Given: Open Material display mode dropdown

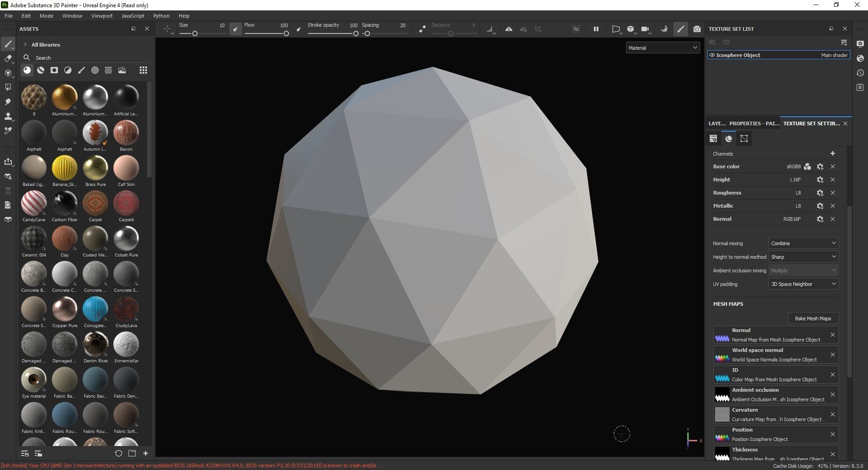Looking at the screenshot, I should [x=663, y=47].
